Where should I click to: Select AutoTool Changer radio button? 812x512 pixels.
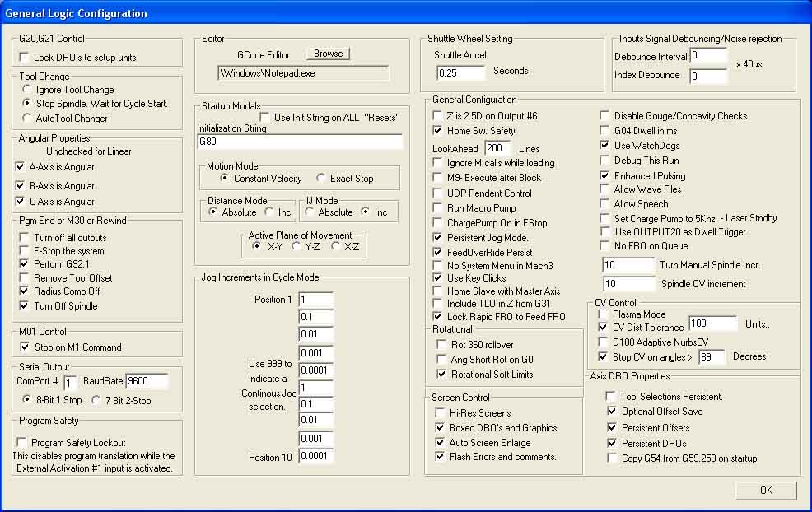(27, 118)
